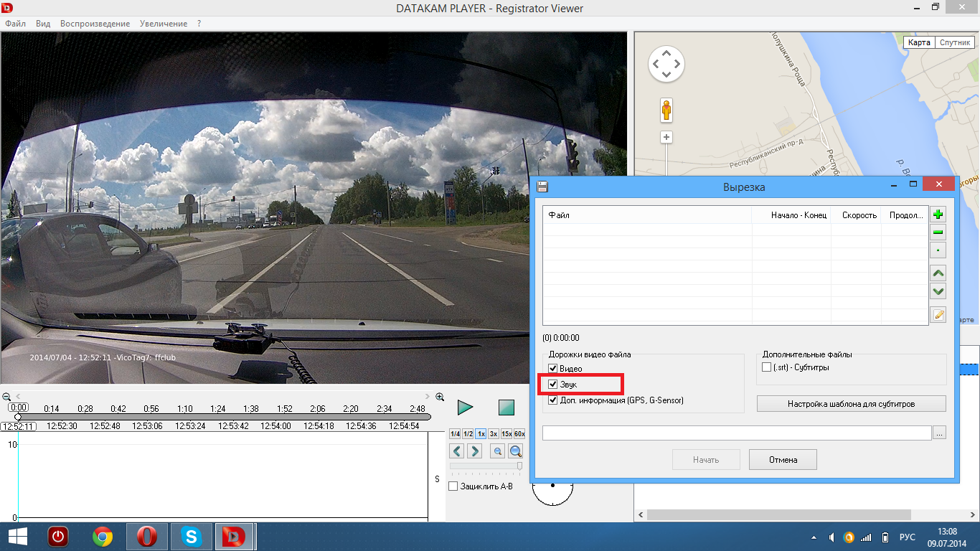Set playback speed to 1/2
Screen dimensions: 980x551
[468, 434]
